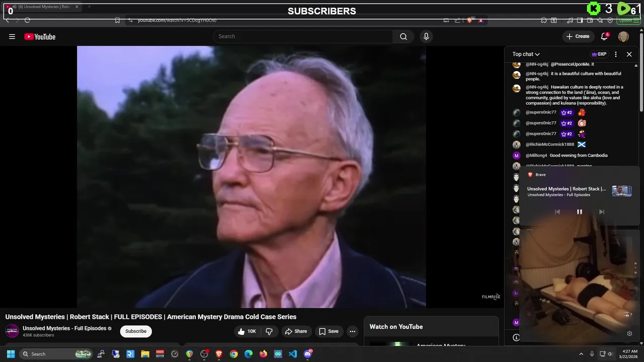The height and width of the screenshot is (362, 644).
Task: Go back in browser history
Action: click(8, 20)
